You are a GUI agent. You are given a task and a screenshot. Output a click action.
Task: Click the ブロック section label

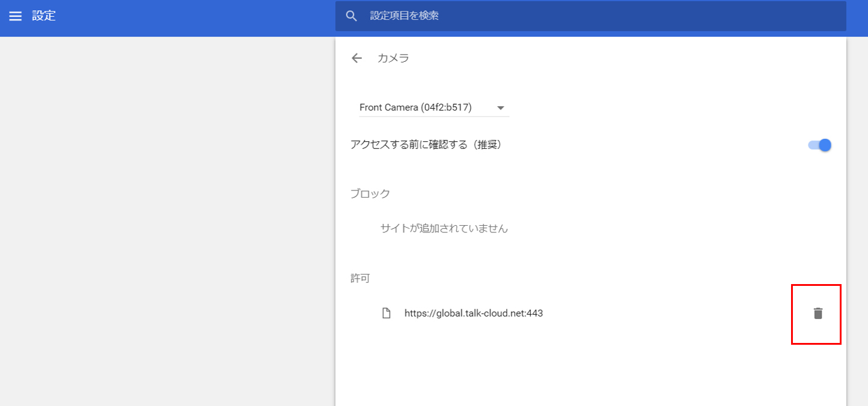pyautogui.click(x=370, y=193)
